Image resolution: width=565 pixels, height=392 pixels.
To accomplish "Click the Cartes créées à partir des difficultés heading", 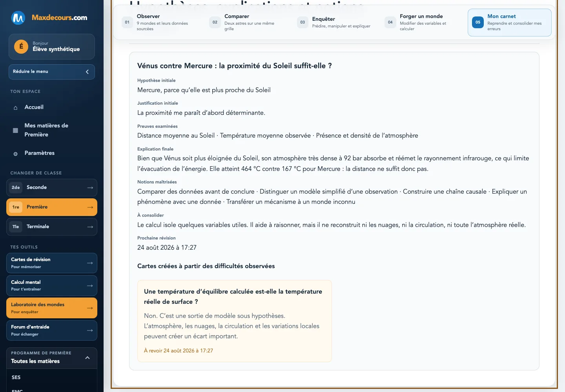I will coord(206,266).
